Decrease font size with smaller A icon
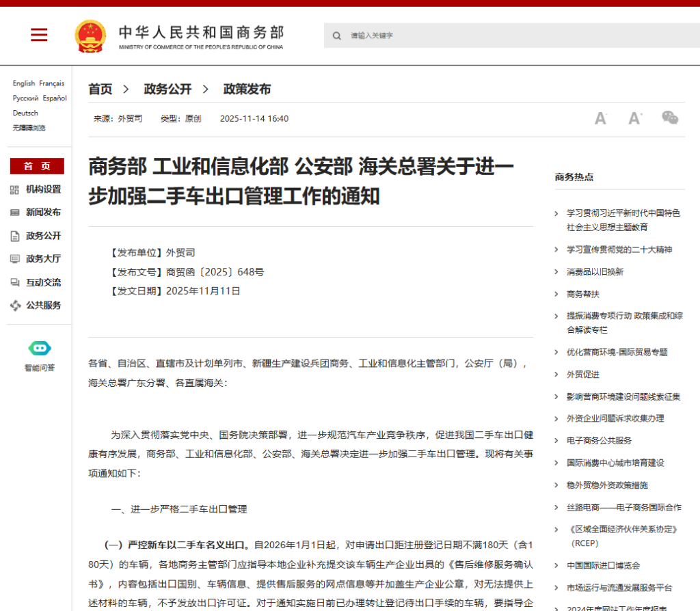 pos(600,118)
